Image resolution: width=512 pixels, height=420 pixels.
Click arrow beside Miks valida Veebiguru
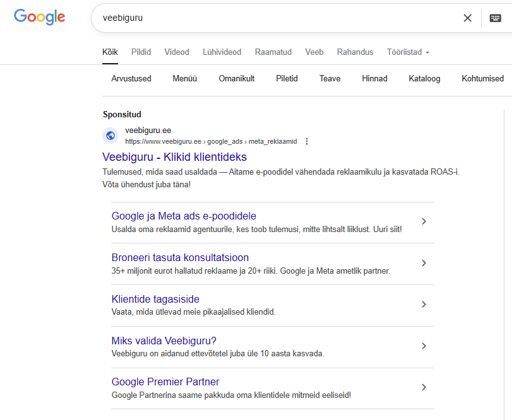424,346
